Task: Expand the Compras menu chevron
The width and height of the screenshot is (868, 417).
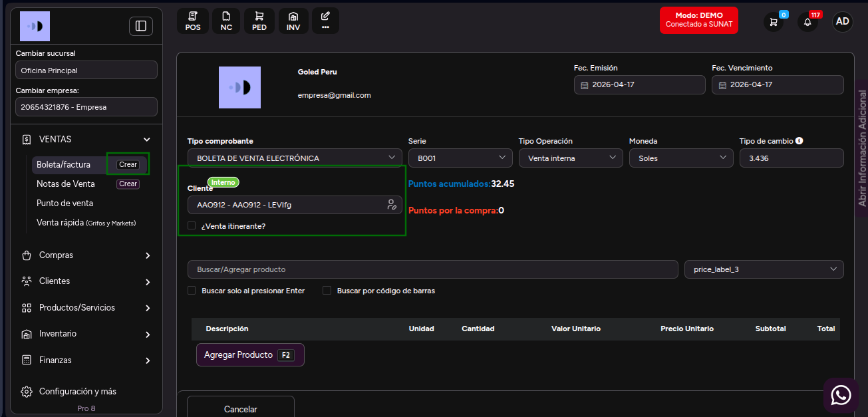Action: point(148,255)
